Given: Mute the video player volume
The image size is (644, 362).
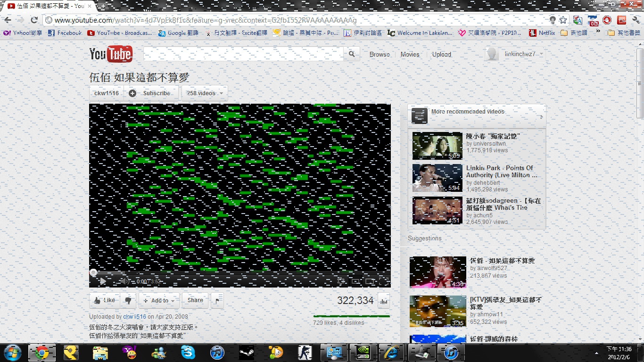Looking at the screenshot, I should pyautogui.click(x=124, y=281).
